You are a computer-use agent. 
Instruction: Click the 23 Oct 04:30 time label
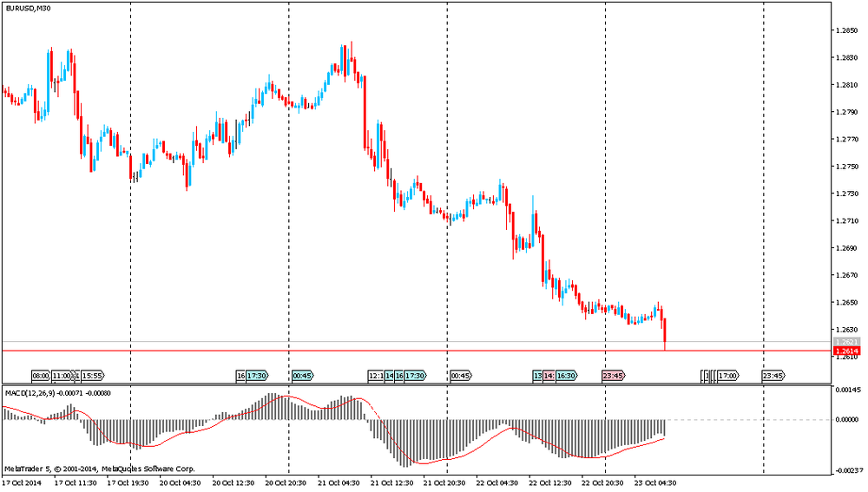(655, 482)
